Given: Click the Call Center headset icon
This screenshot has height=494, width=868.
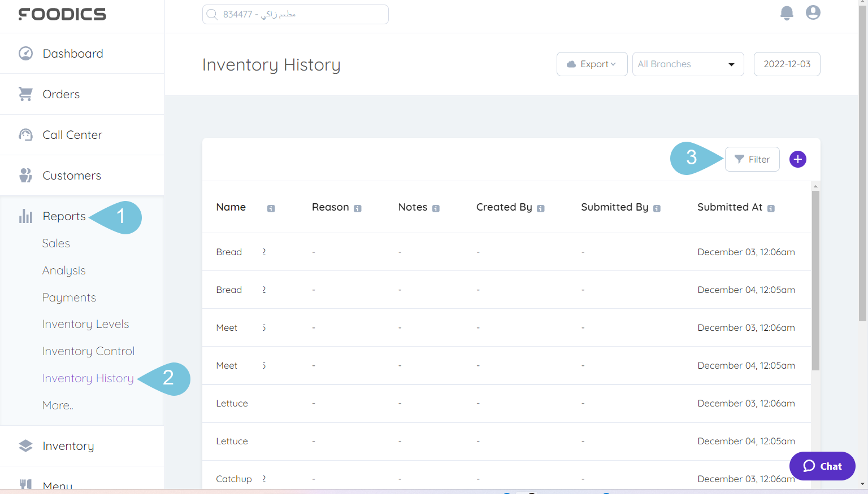Looking at the screenshot, I should [x=25, y=134].
